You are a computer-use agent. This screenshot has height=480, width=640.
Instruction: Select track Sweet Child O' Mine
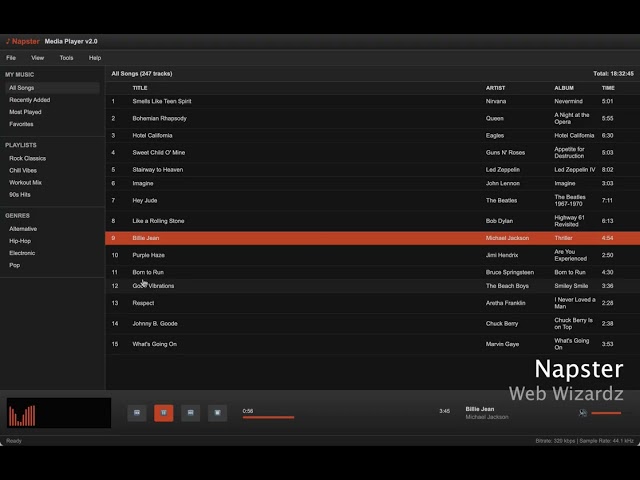[x=158, y=153]
